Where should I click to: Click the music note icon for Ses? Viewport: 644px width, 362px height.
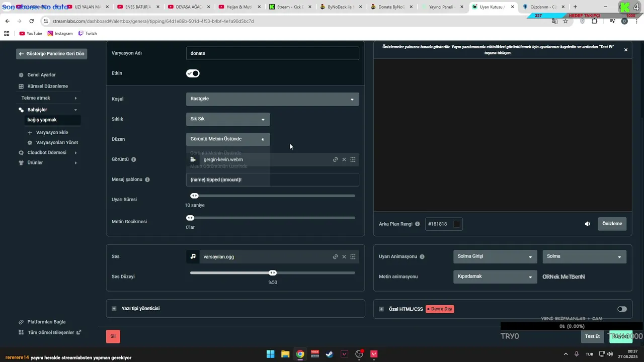pos(193,256)
